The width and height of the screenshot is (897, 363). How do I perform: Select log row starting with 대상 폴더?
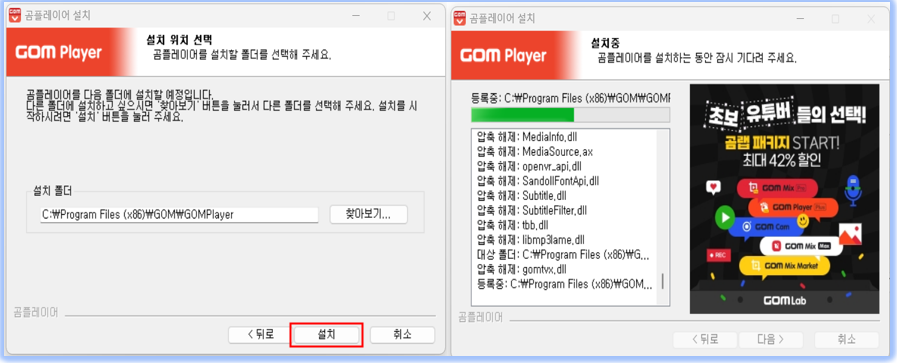[x=563, y=254]
